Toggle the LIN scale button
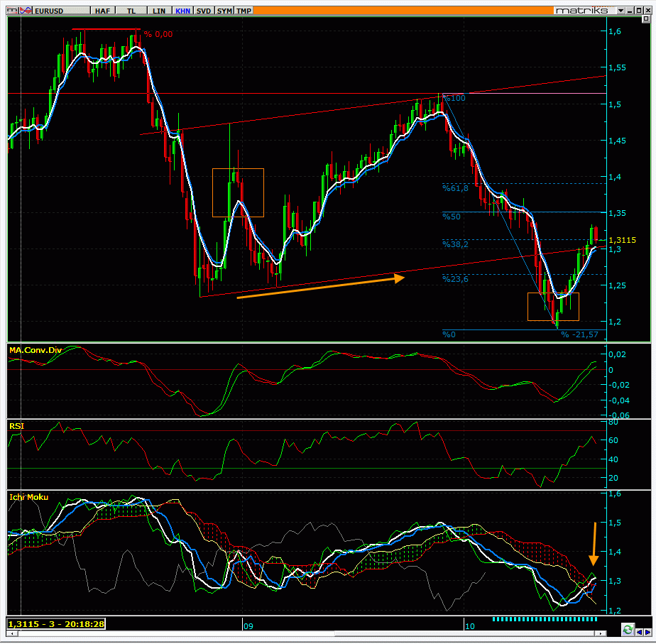 coord(159,11)
